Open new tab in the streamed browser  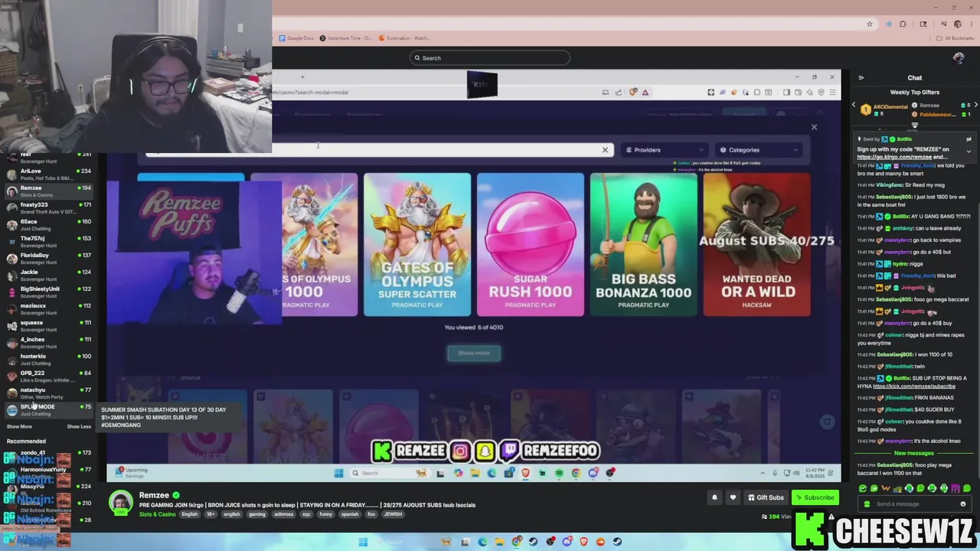tap(302, 77)
